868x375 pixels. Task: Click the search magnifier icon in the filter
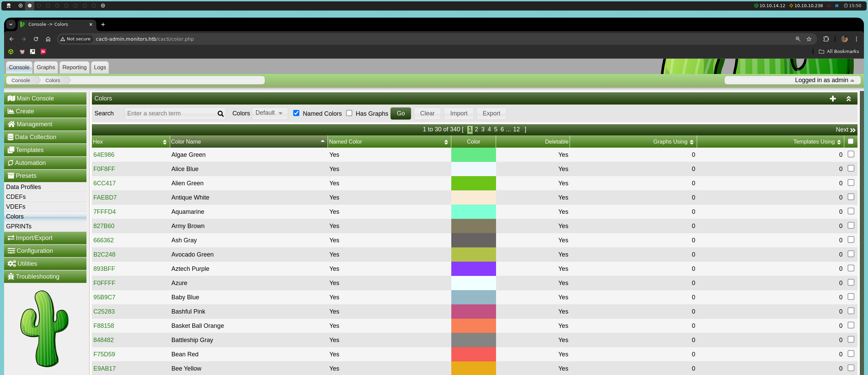coord(220,114)
